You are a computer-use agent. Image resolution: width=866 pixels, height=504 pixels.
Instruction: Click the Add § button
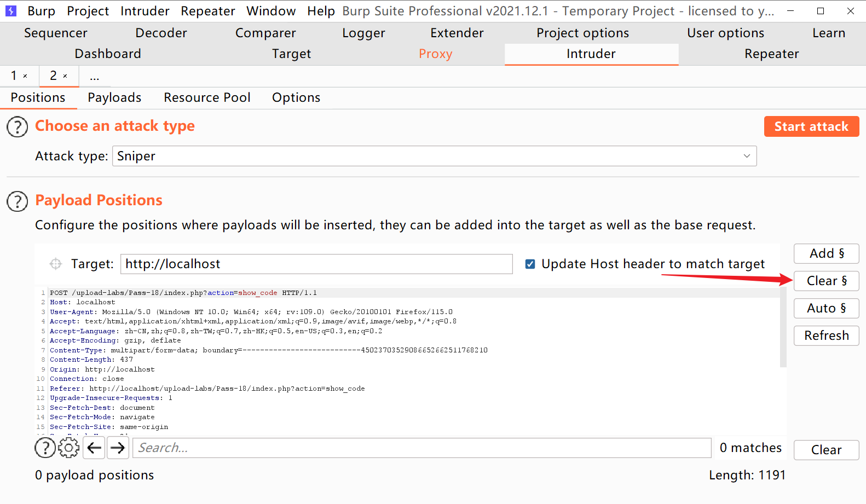click(826, 253)
